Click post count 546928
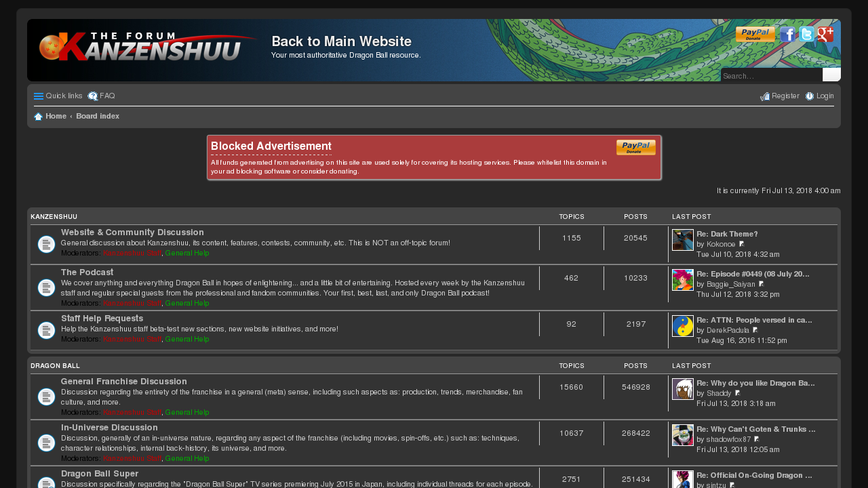Screen dimensions: 868x488 pos(636,387)
